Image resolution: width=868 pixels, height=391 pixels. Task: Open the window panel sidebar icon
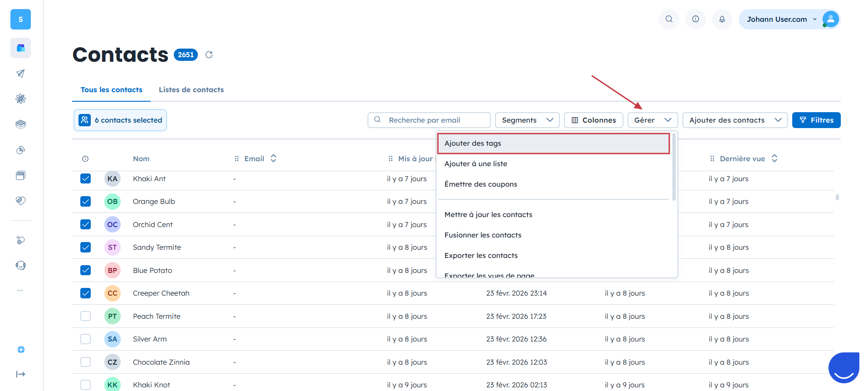click(20, 175)
